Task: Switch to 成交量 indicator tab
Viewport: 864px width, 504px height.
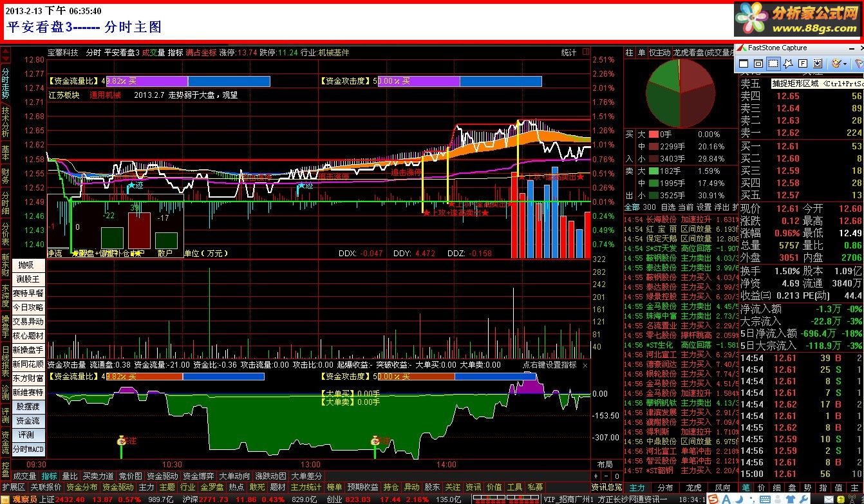Action: pos(25,476)
